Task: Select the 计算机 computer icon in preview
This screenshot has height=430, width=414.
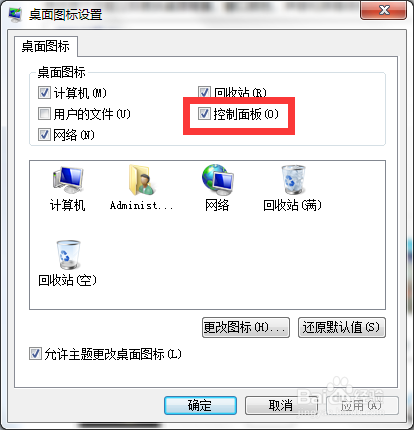Action: (68, 180)
